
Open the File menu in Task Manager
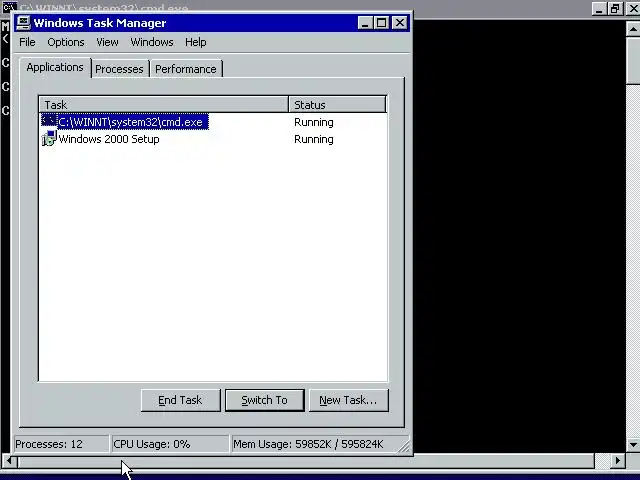[x=27, y=42]
